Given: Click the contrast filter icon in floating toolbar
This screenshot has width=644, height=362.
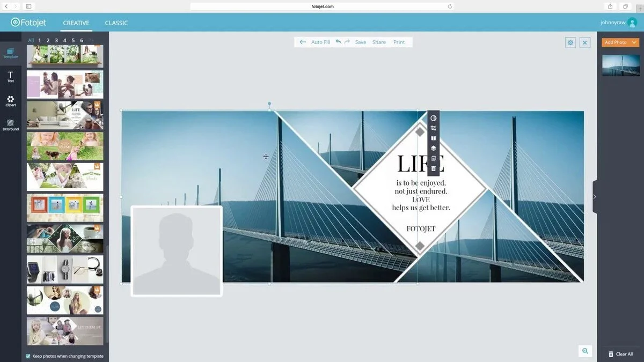Looking at the screenshot, I should point(434,118).
